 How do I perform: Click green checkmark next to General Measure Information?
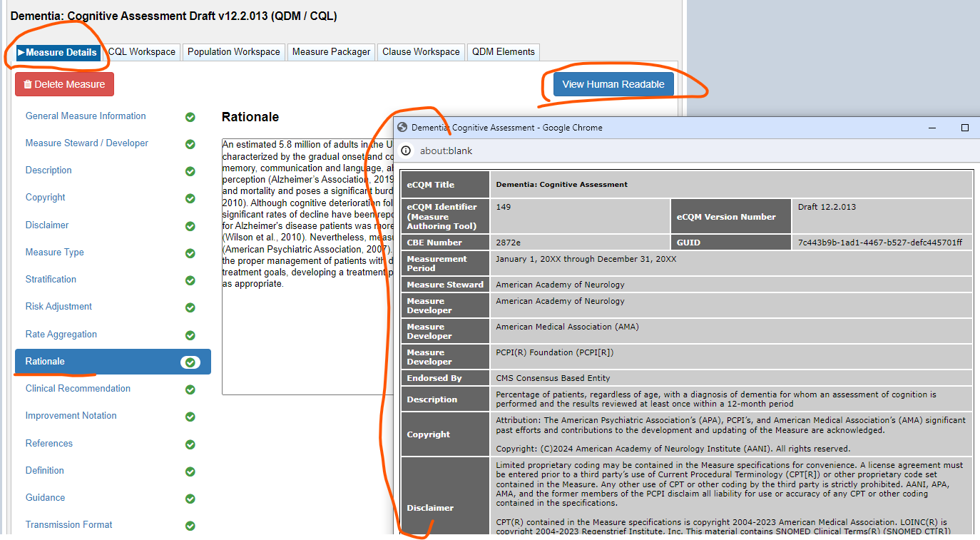190,117
